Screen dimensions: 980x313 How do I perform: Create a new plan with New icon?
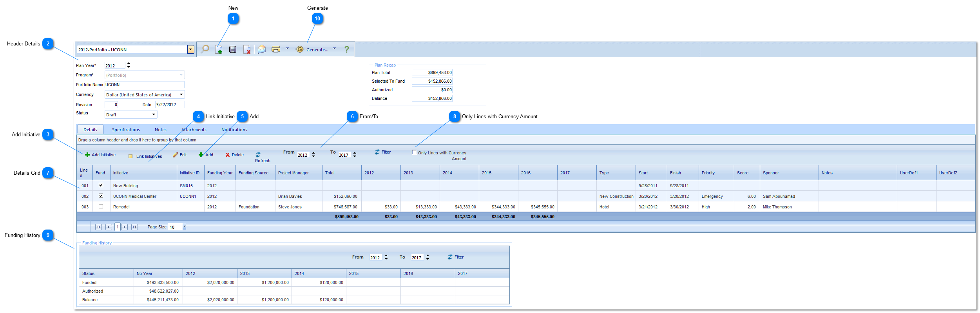tap(219, 49)
